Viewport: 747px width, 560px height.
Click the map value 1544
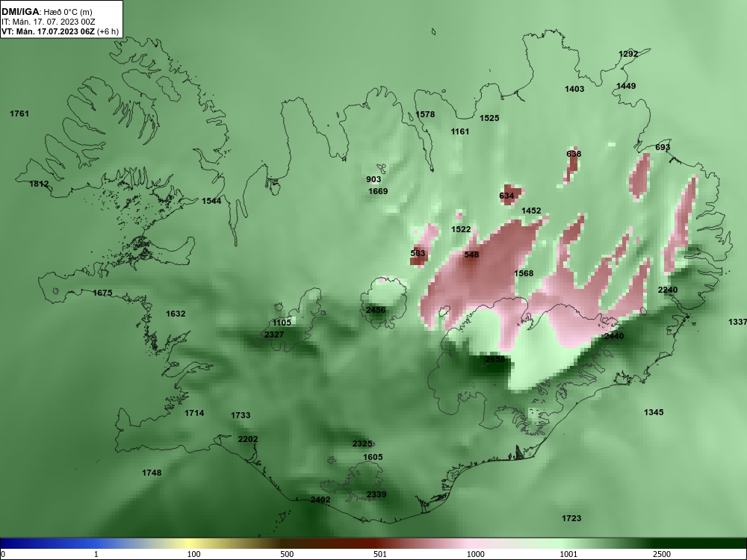tap(211, 201)
